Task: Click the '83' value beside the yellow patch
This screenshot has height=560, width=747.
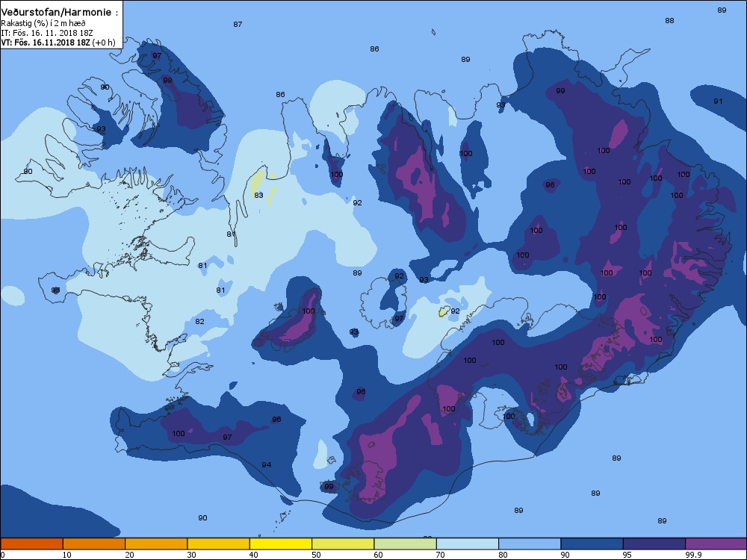Action: click(x=258, y=195)
